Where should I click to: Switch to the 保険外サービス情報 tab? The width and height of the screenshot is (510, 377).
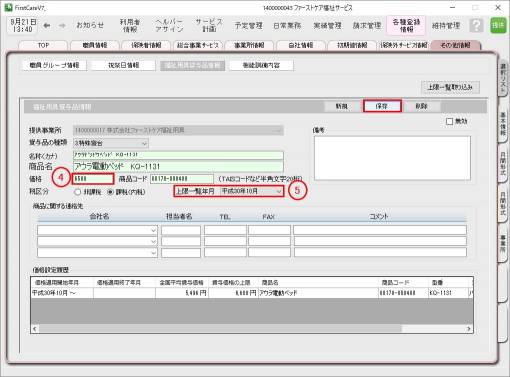click(x=404, y=45)
